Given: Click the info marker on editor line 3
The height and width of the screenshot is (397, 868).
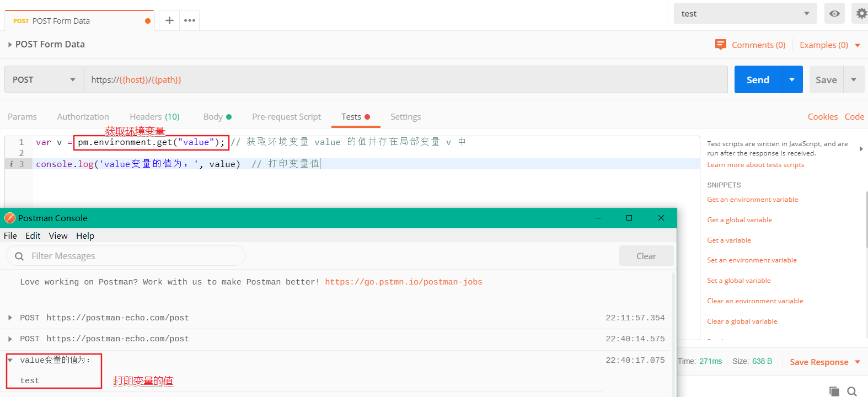Looking at the screenshot, I should [x=11, y=164].
